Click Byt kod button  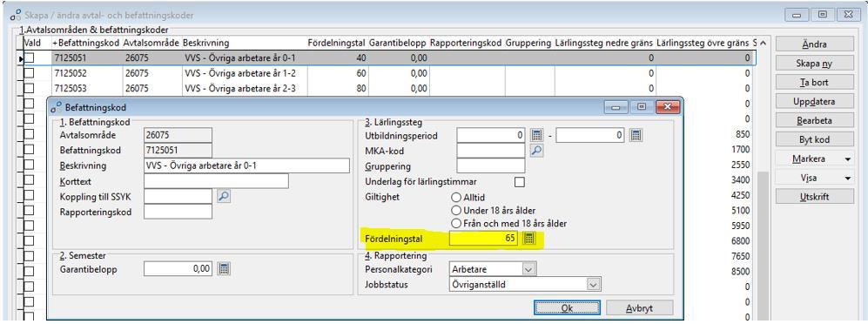click(x=814, y=139)
